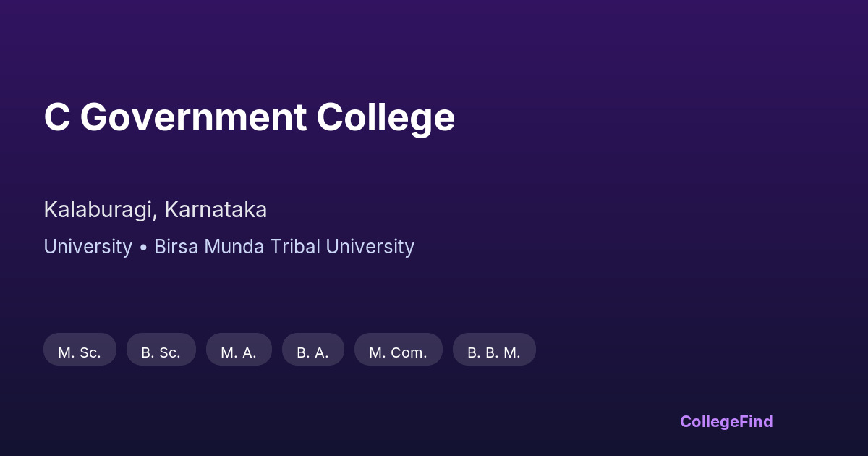Click the final University word after Tribal
The image size is (868, 456).
[x=370, y=247]
